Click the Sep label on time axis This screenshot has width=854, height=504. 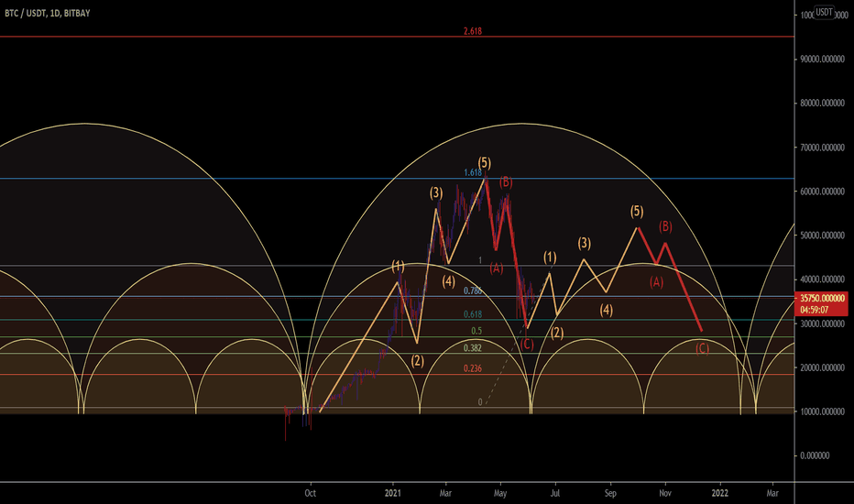pyautogui.click(x=610, y=493)
